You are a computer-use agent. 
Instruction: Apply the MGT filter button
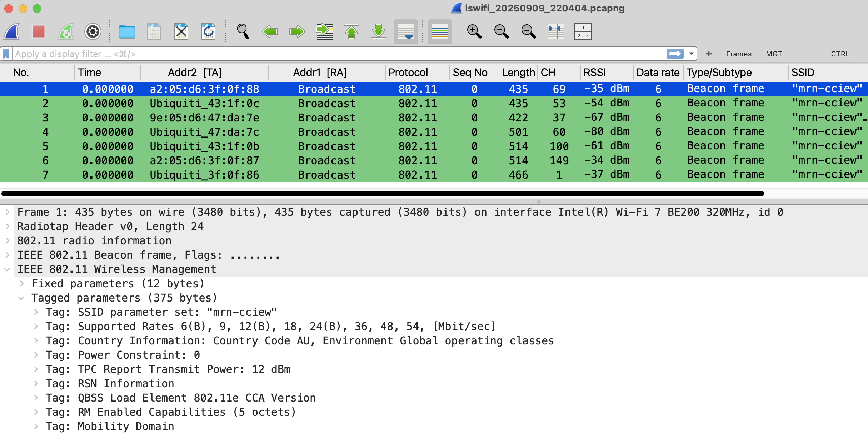[x=774, y=54]
